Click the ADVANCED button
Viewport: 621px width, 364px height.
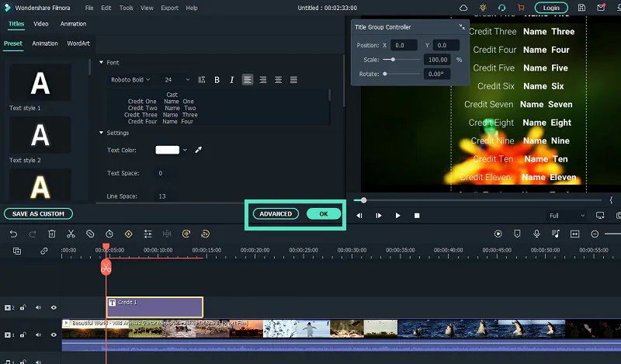276,214
